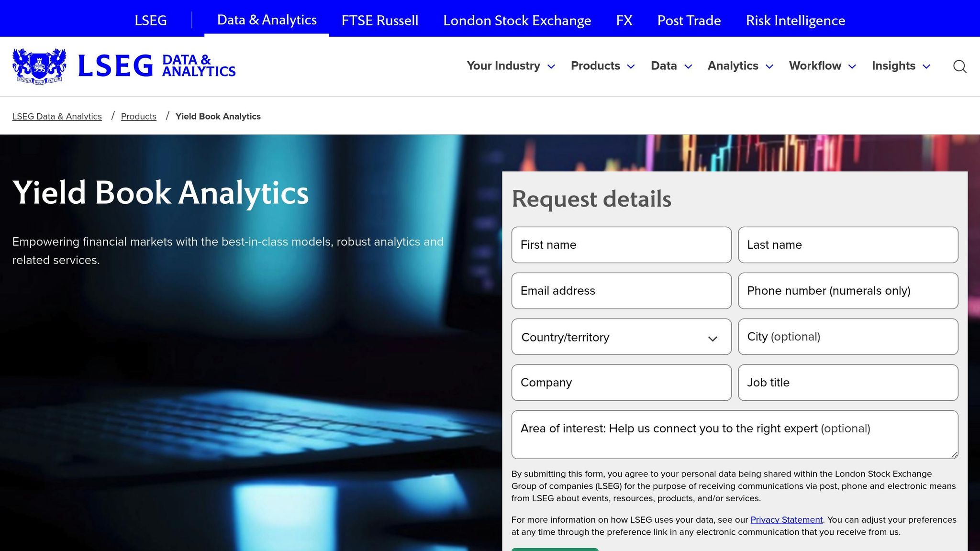
Task: Expand the Products menu chevron
Action: pyautogui.click(x=631, y=66)
